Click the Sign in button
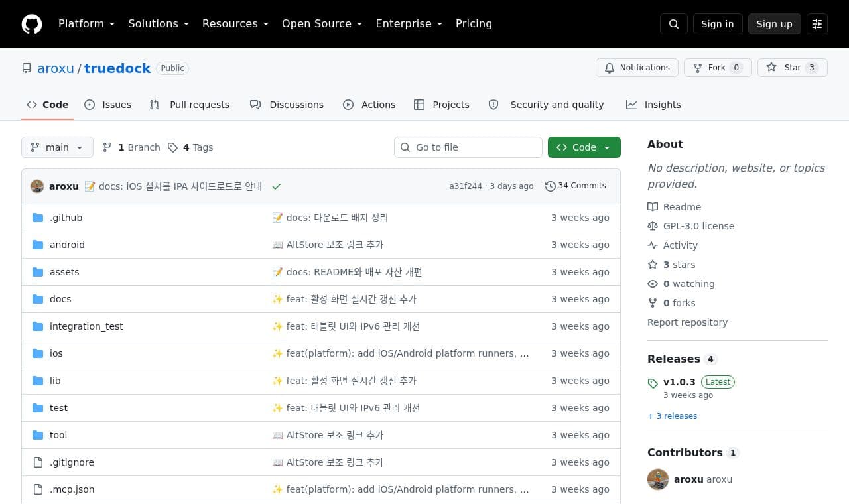This screenshot has width=849, height=504. tap(718, 24)
